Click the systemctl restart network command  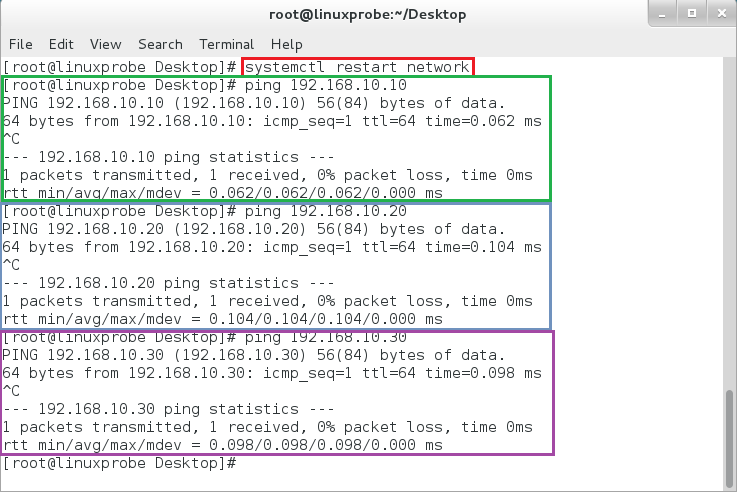tap(357, 67)
